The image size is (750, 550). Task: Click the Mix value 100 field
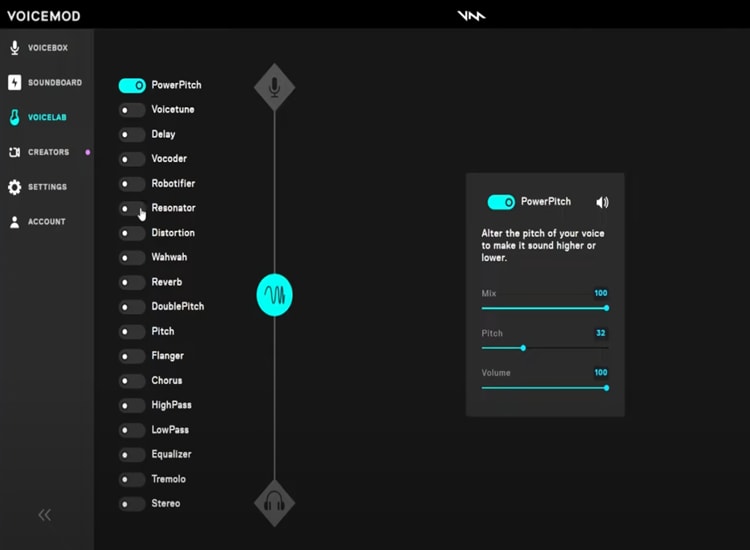(x=601, y=293)
